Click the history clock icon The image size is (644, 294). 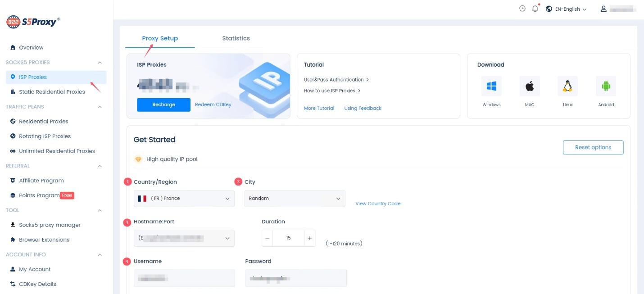(x=522, y=9)
